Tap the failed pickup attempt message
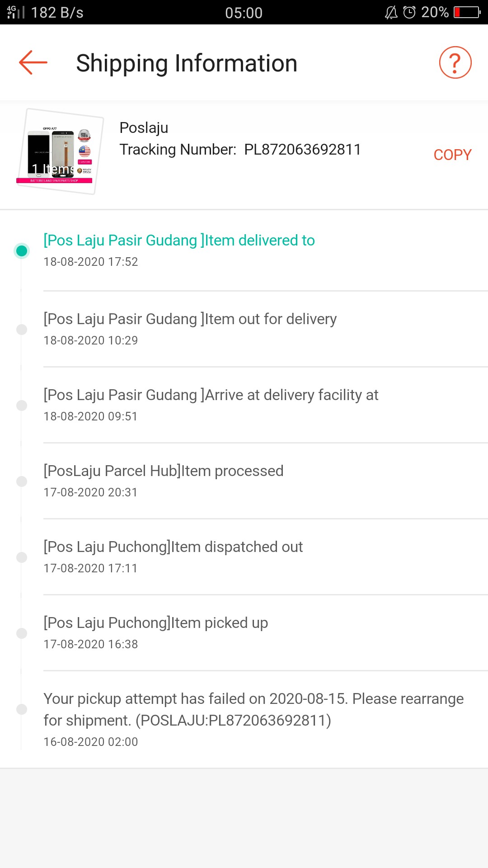 pos(253,709)
